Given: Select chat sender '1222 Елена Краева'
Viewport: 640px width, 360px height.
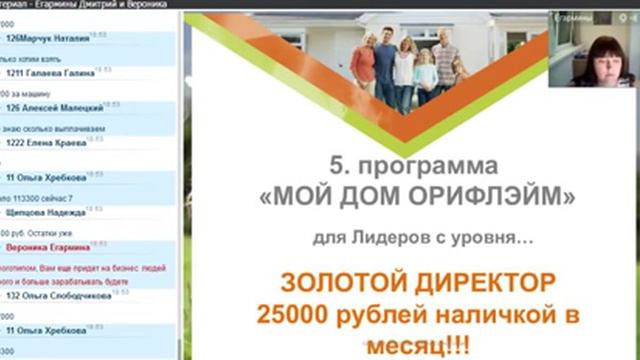Looking at the screenshot, I should [x=46, y=143].
